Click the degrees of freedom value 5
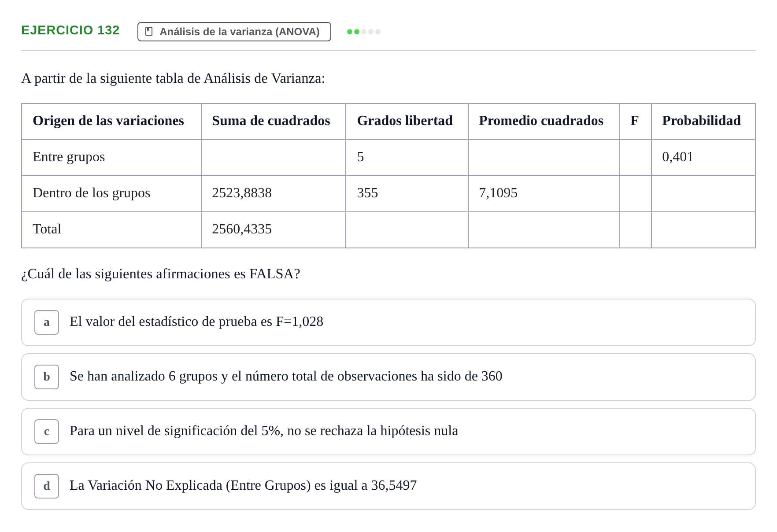The image size is (777, 532). 360,157
